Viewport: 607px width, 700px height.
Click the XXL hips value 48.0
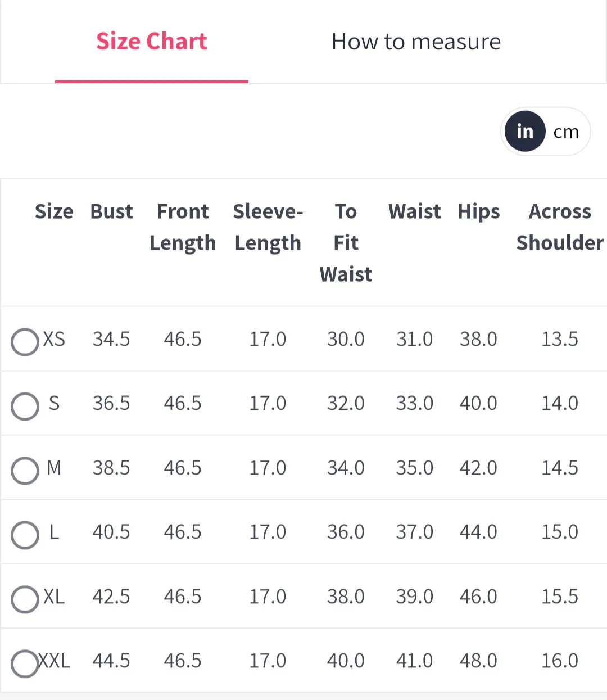(478, 661)
